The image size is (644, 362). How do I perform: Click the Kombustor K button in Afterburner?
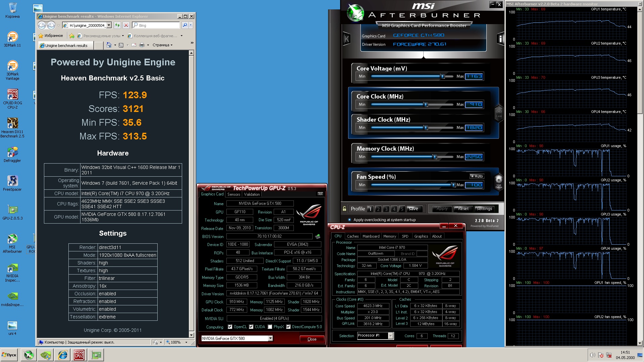coord(346,39)
